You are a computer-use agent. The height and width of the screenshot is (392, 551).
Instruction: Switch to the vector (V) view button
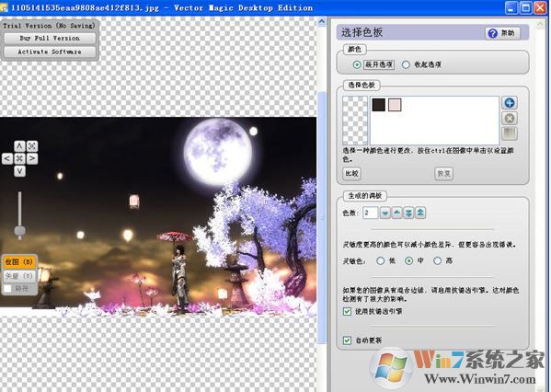(x=19, y=276)
